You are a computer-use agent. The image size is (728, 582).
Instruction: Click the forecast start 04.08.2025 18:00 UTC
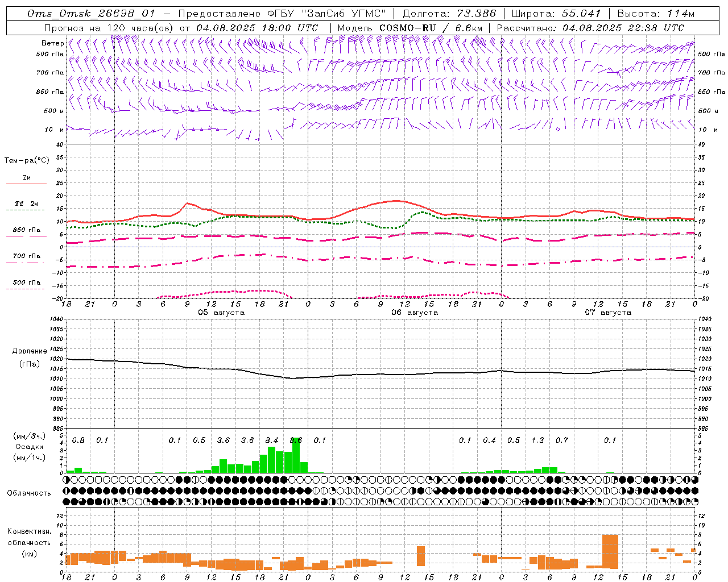(257, 28)
